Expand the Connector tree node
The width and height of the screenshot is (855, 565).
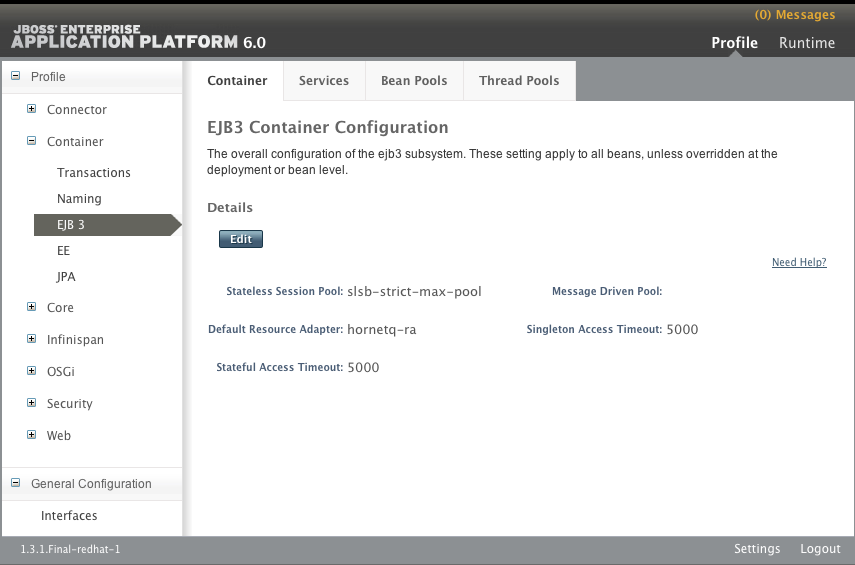pos(32,109)
